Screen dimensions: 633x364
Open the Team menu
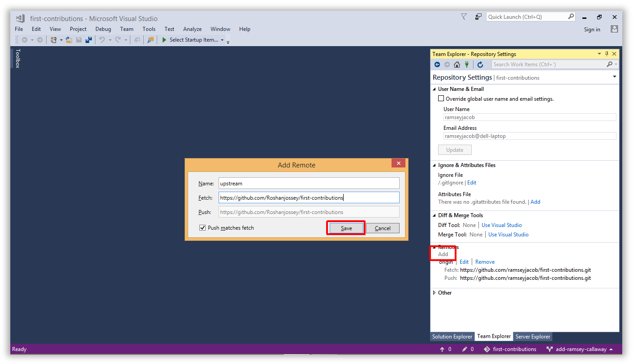coord(127,29)
